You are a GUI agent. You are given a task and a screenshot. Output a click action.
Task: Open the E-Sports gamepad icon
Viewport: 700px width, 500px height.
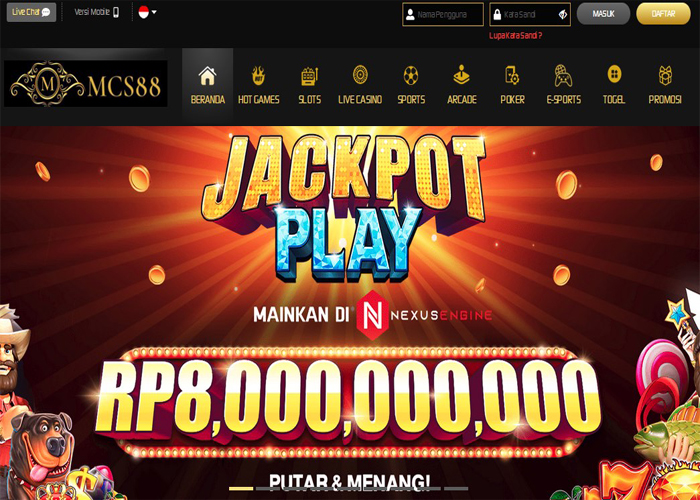coord(563,75)
